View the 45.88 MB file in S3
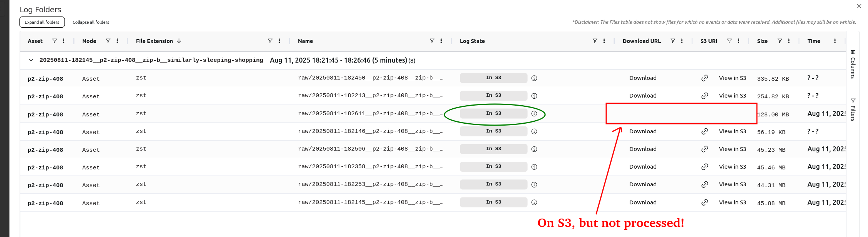This screenshot has height=237, width=868. click(732, 202)
